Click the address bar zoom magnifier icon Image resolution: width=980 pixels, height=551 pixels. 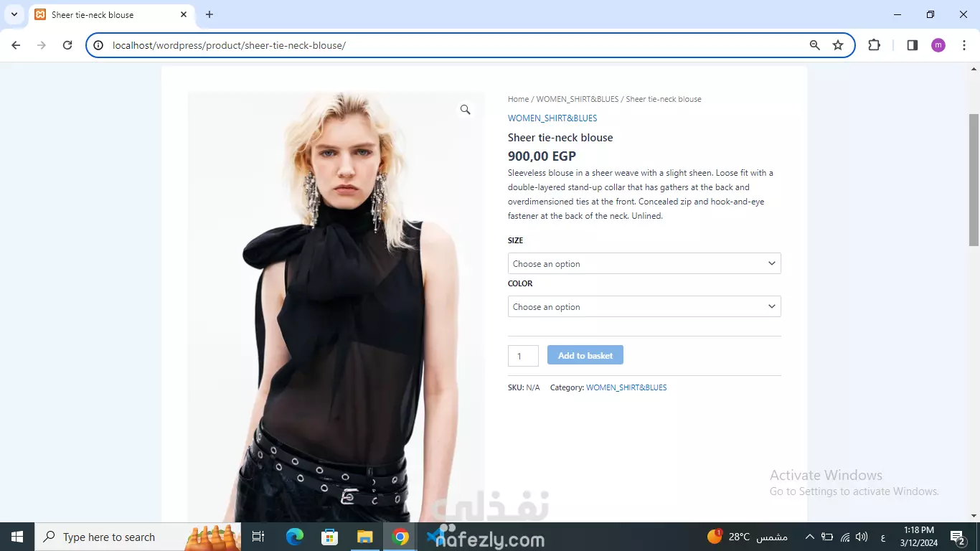click(x=814, y=45)
